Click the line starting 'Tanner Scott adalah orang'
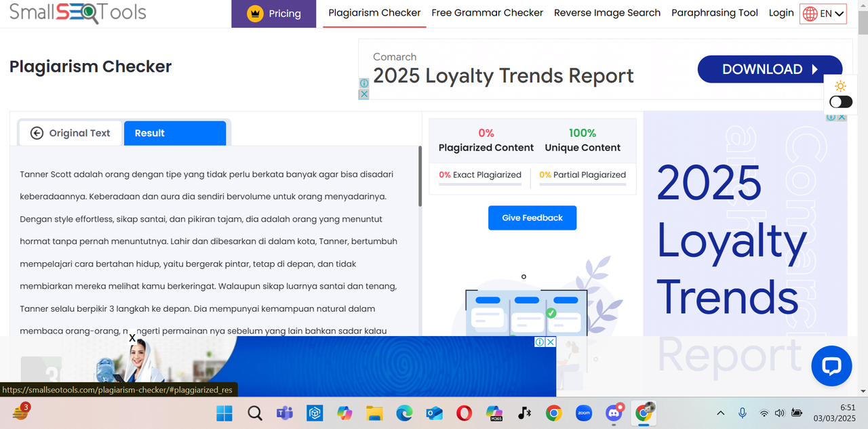The height and width of the screenshot is (429, 868). tap(207, 174)
